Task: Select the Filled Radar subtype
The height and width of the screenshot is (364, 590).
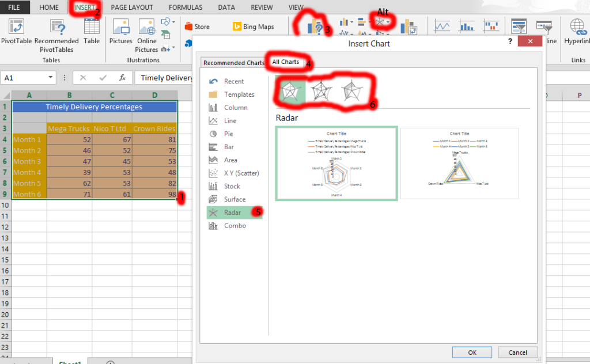Action: point(353,90)
